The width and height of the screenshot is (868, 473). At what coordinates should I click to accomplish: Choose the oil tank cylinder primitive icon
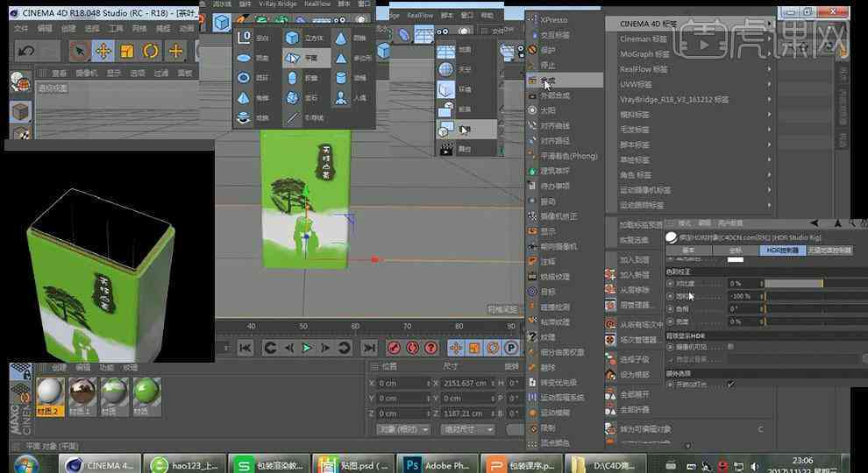[341, 78]
